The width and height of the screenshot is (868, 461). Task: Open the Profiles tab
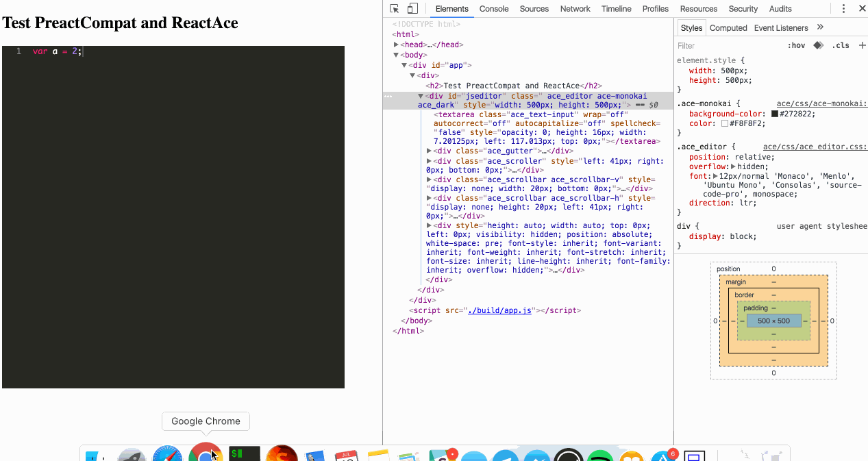656,9
